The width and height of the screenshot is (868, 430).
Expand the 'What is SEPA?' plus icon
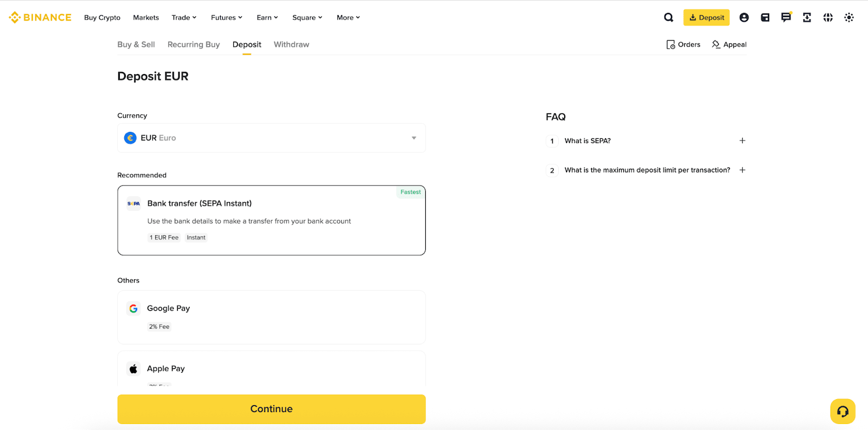[x=742, y=140]
